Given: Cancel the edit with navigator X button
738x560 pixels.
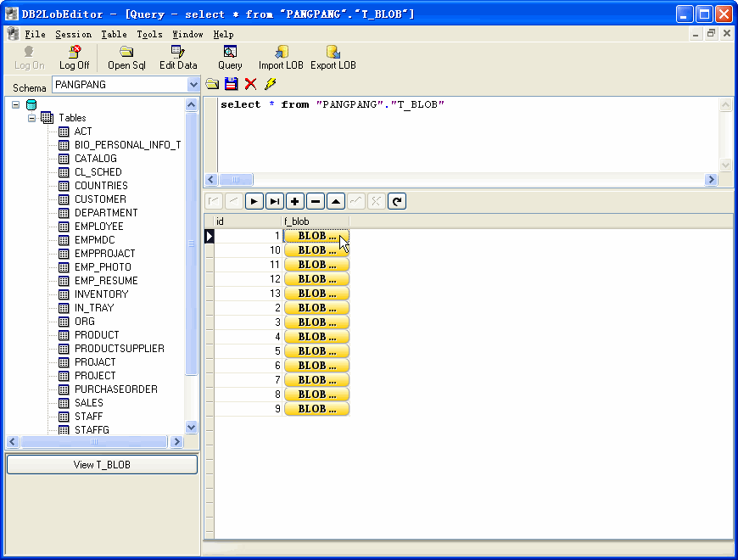Looking at the screenshot, I should pos(376,201).
